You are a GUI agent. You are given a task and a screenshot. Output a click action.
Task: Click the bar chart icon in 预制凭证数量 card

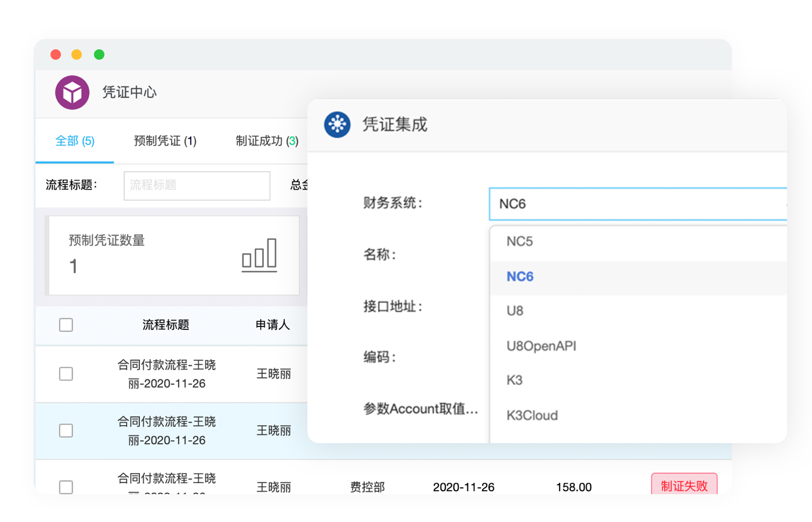pos(259,255)
